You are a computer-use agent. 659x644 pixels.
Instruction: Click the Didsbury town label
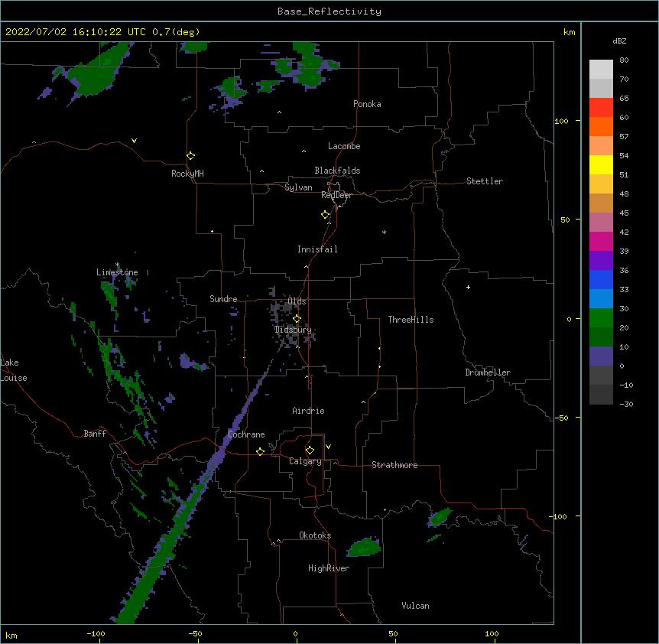pyautogui.click(x=293, y=330)
